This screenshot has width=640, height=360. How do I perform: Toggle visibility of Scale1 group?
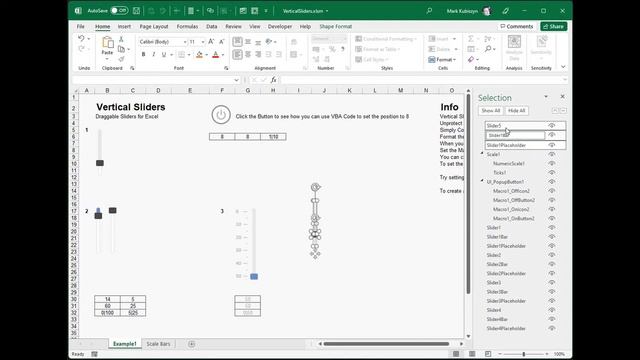tap(552, 154)
